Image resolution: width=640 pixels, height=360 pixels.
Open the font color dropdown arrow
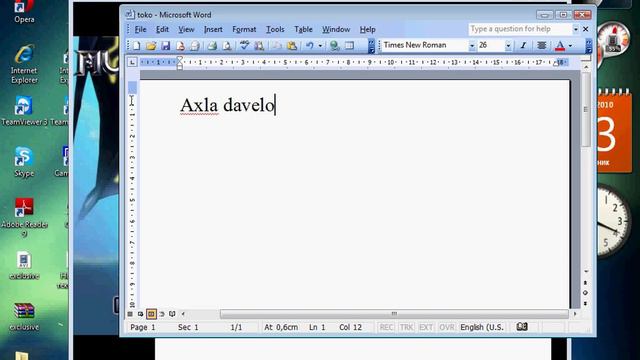pyautogui.click(x=570, y=46)
